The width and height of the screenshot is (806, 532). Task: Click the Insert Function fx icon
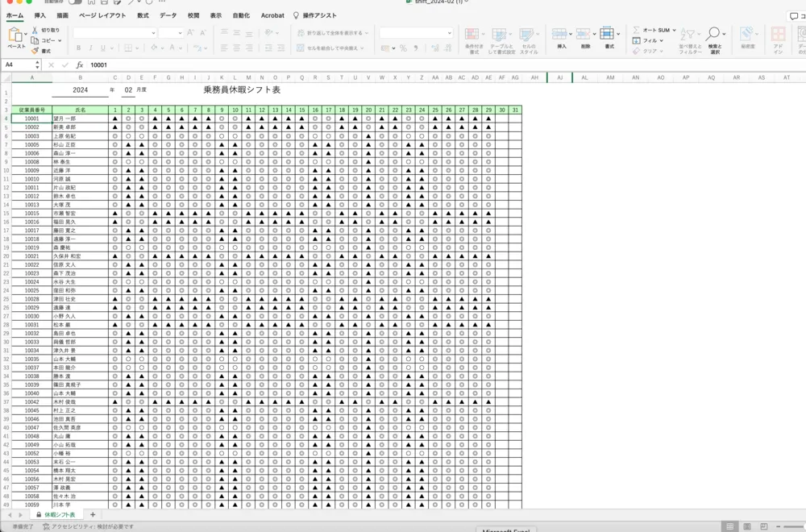tap(79, 64)
